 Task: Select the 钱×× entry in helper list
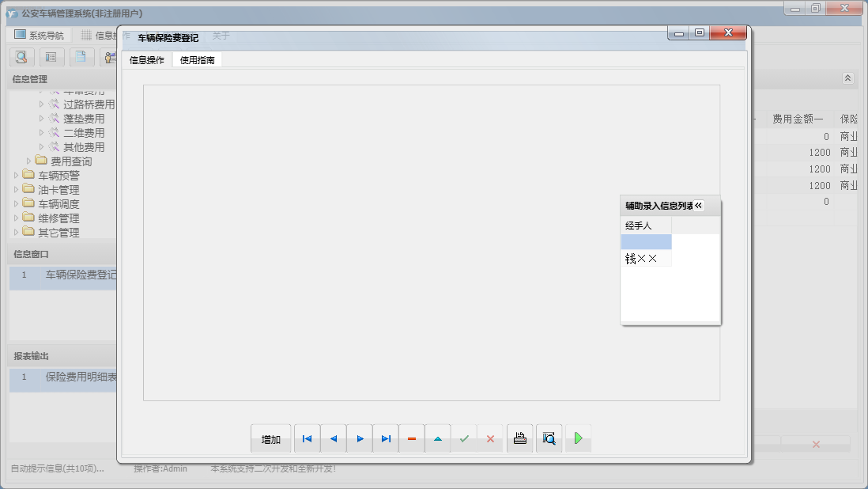coord(646,259)
